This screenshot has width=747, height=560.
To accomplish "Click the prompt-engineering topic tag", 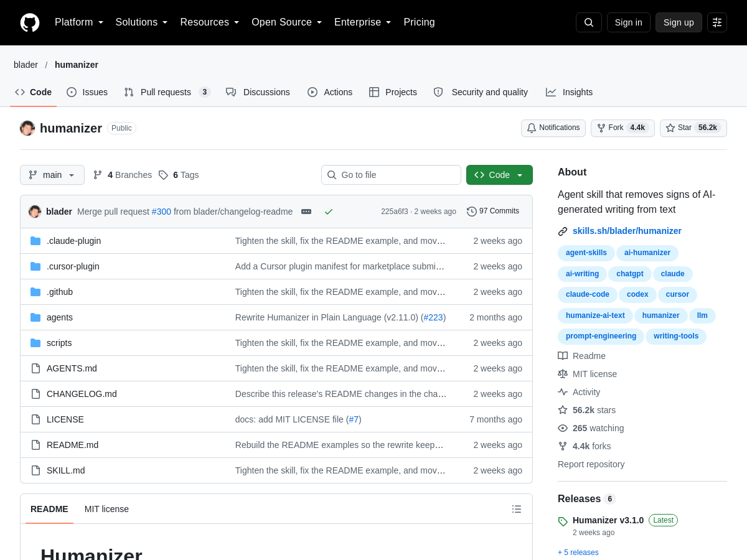I will pos(601,337).
